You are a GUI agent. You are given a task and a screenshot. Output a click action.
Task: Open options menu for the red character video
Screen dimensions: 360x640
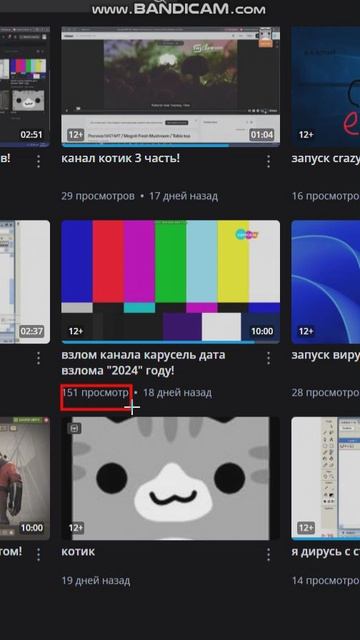pos(38,554)
